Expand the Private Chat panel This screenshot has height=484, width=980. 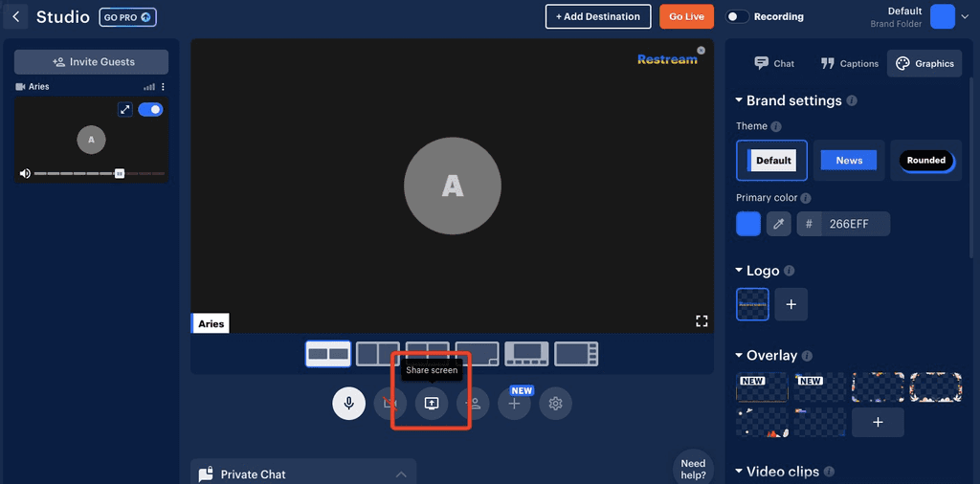point(401,473)
